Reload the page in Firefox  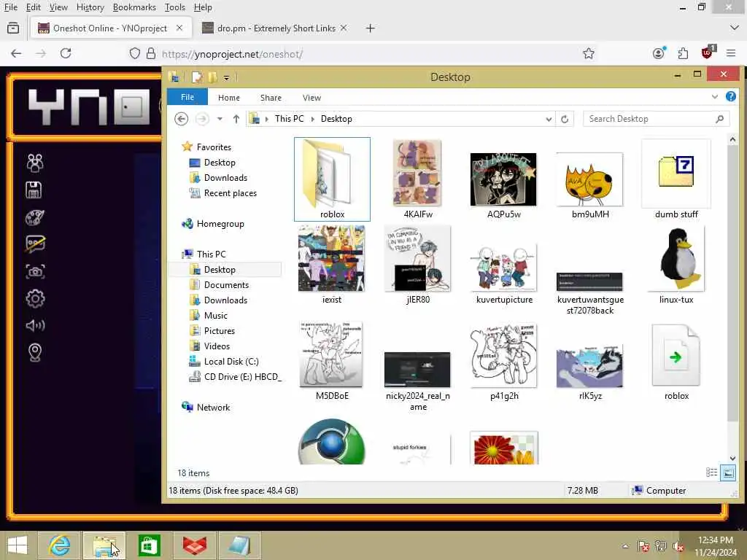point(66,53)
